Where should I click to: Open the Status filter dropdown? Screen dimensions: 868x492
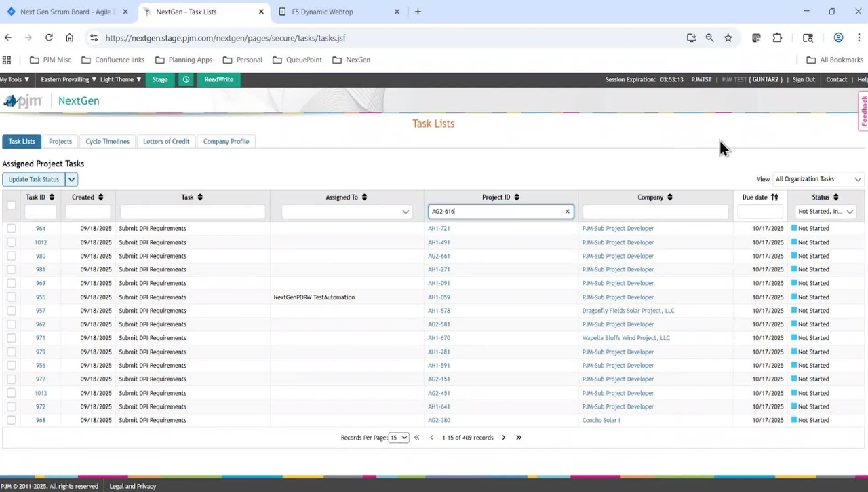826,212
